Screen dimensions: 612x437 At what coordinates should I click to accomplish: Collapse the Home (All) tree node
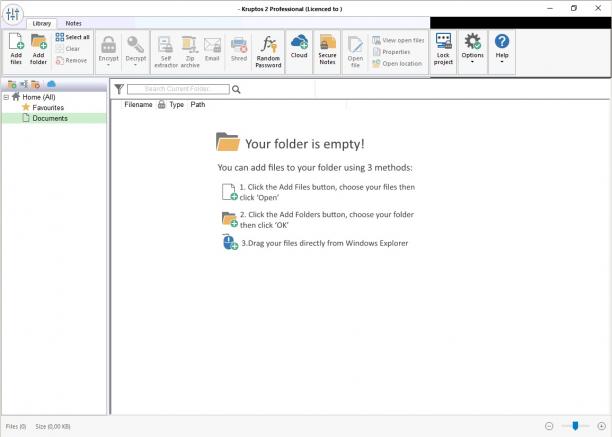pos(6,97)
